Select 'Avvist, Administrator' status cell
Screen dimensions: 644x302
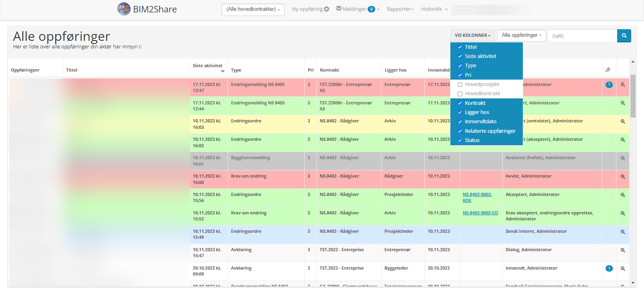click(x=528, y=176)
